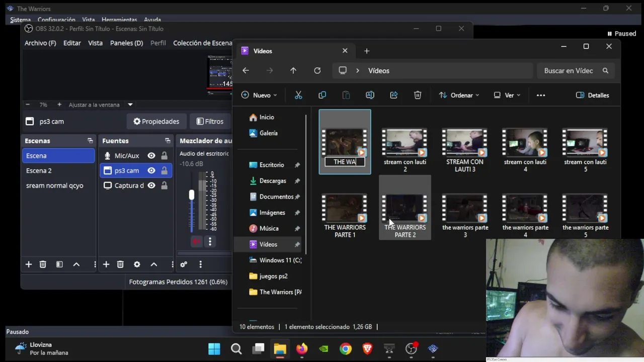Click the Rename icon in Explorer toolbar
The height and width of the screenshot is (362, 644).
pyautogui.click(x=370, y=95)
